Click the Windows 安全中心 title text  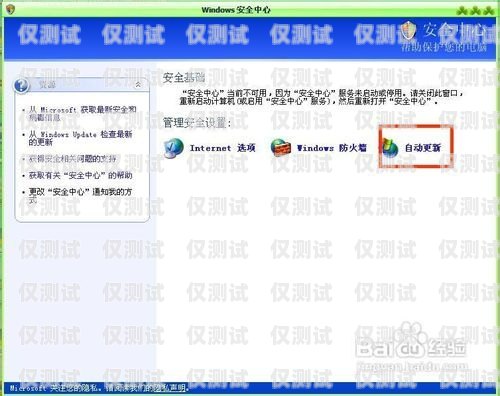236,10
